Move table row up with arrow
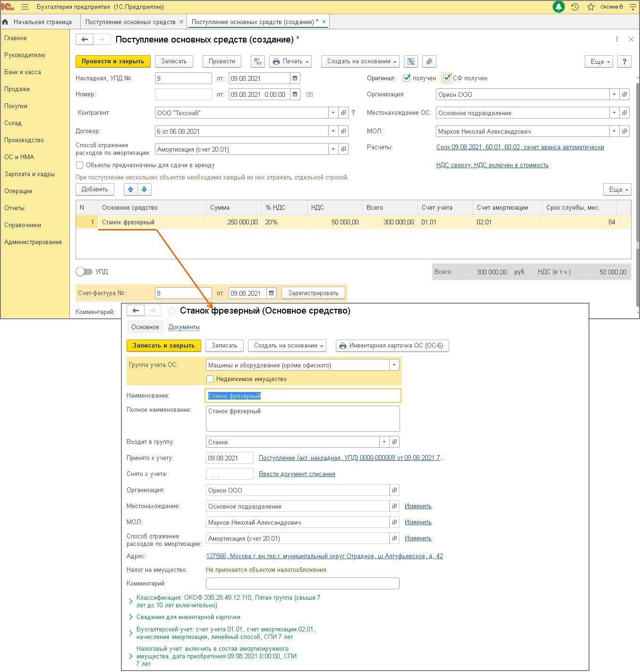The image size is (640, 672). [131, 189]
